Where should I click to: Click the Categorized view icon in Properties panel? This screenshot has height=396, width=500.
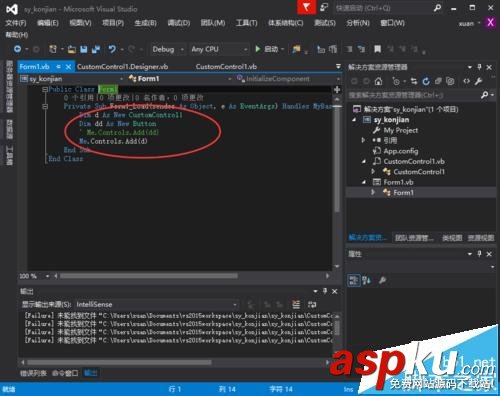point(353,280)
